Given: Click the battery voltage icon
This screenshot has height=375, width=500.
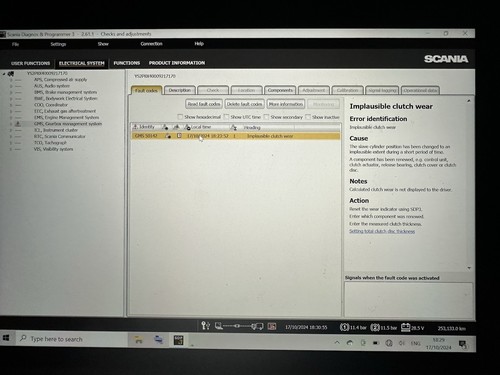Looking at the screenshot, I should click(x=405, y=327).
